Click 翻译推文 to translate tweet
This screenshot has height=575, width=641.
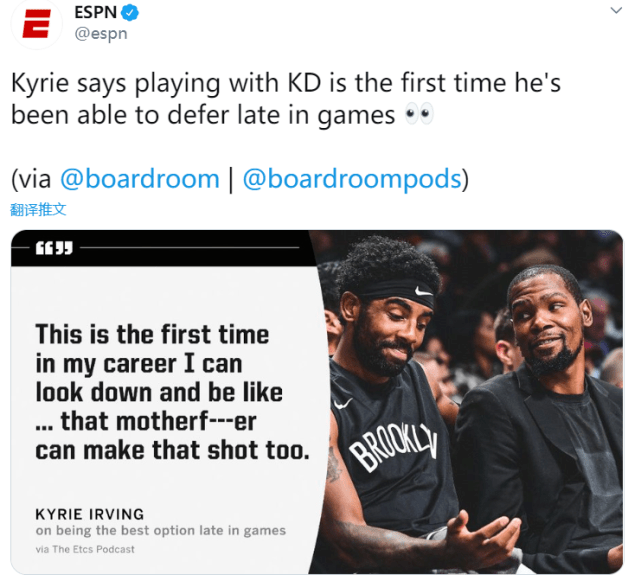38,210
